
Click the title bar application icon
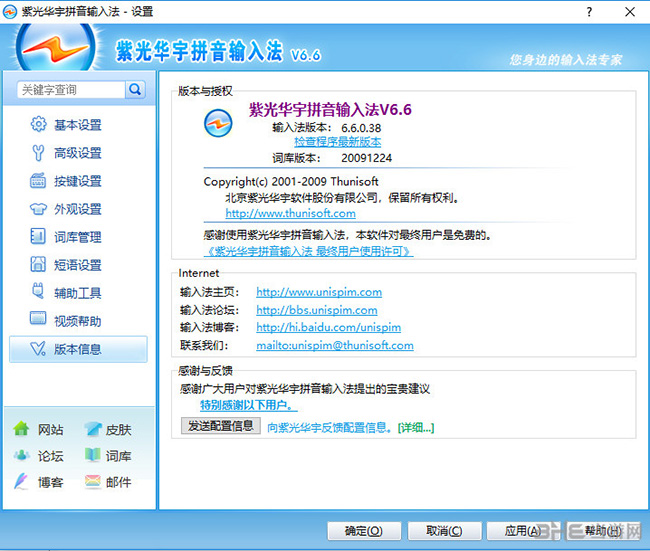10,12
